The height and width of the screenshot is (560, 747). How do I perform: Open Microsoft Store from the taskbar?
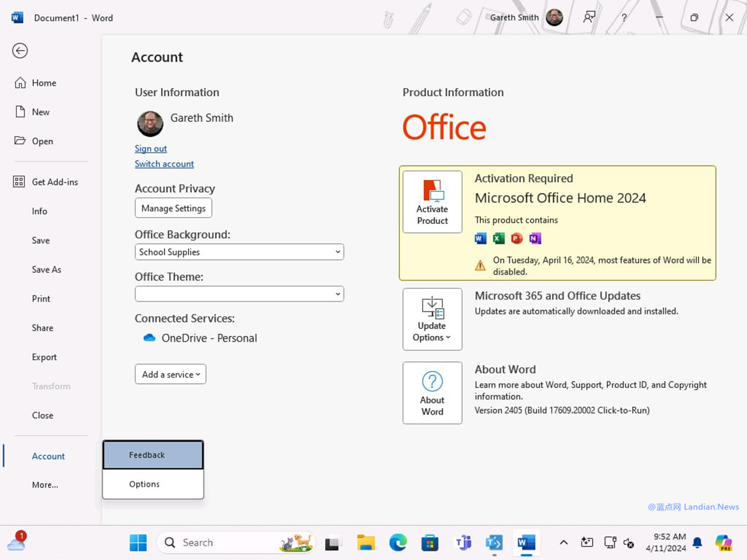pyautogui.click(x=430, y=542)
